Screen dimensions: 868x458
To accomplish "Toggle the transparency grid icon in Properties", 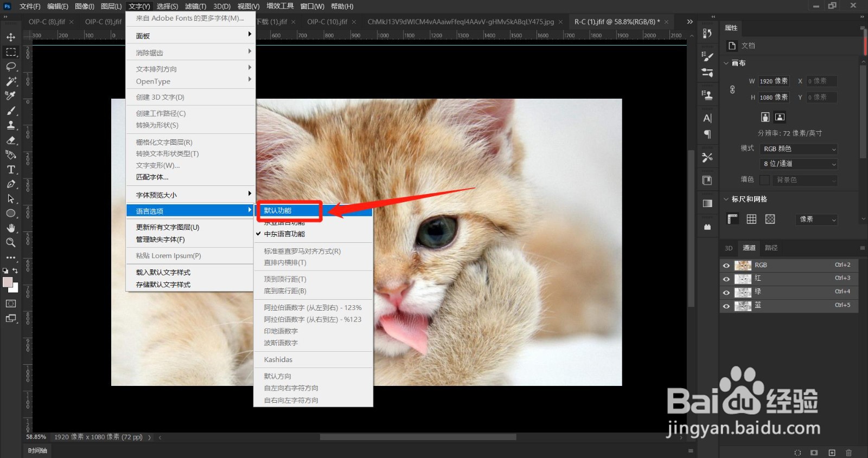I will point(770,219).
